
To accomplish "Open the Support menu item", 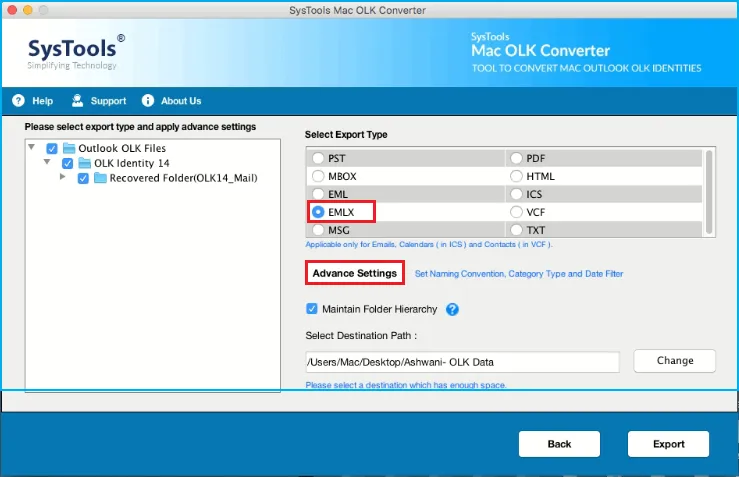I will pos(108,101).
